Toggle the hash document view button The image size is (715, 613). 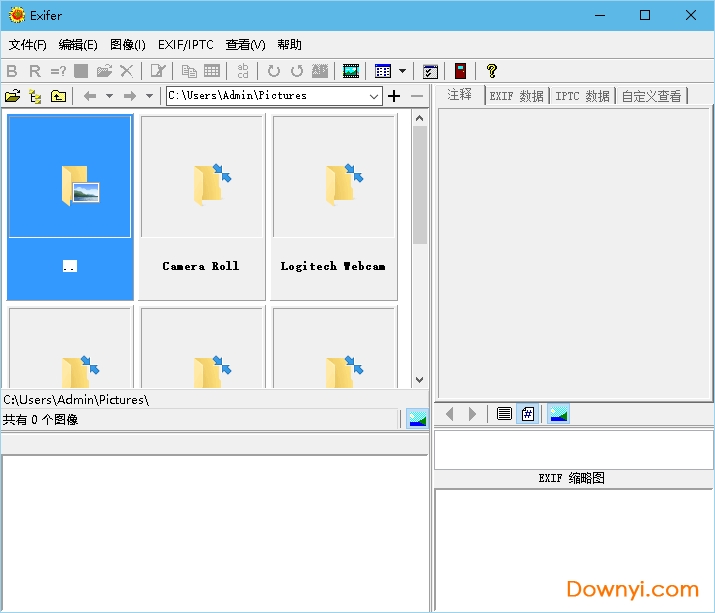528,414
